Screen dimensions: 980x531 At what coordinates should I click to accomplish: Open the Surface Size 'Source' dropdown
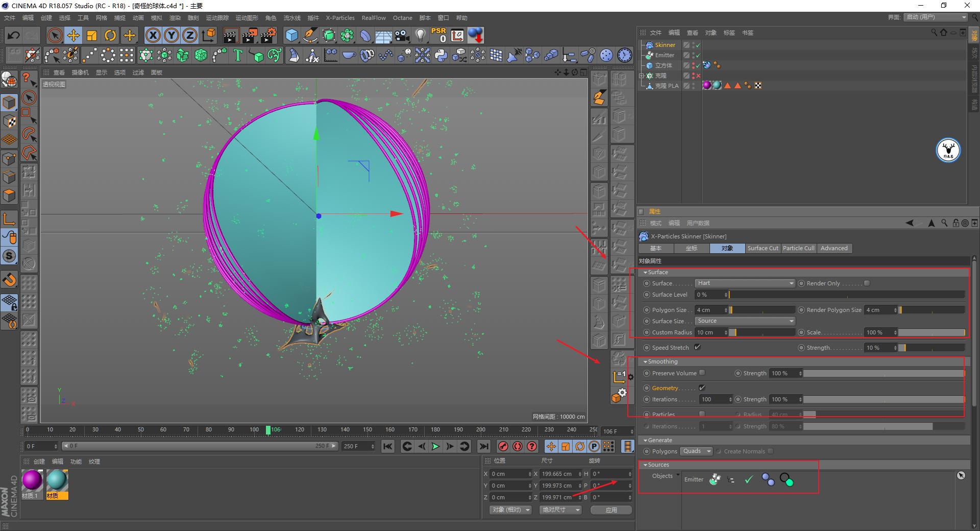[744, 321]
